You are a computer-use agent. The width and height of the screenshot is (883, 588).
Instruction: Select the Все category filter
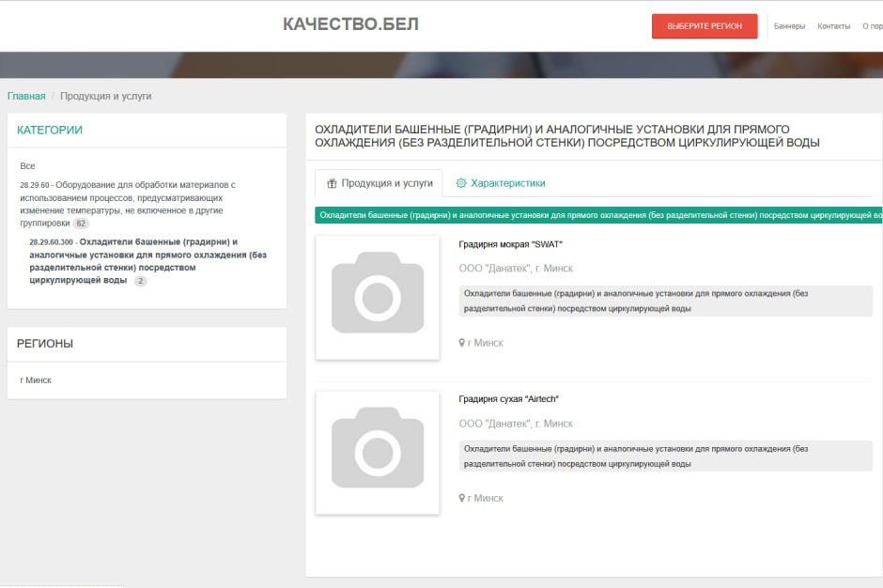point(27,165)
